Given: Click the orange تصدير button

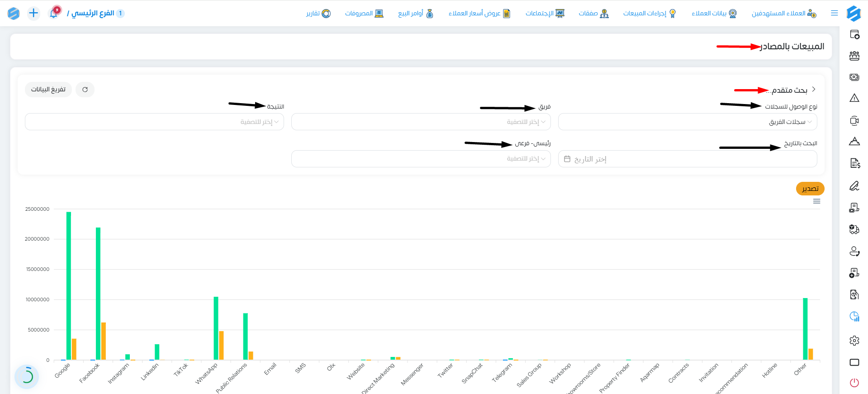Looking at the screenshot, I should pyautogui.click(x=810, y=189).
